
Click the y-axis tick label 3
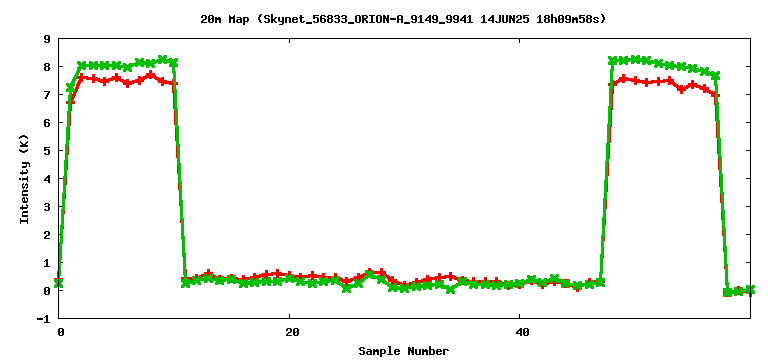click(48, 206)
